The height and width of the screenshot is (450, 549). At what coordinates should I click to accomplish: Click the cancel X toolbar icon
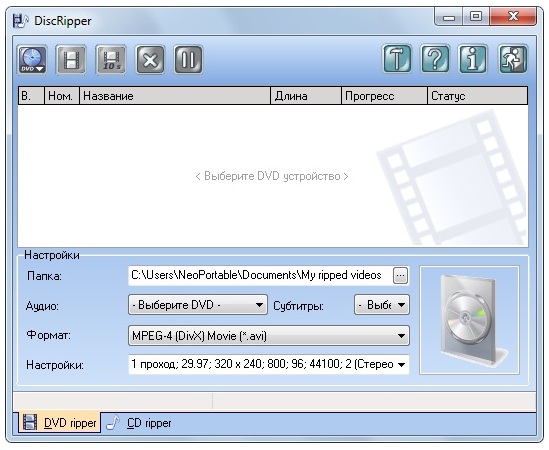pyautogui.click(x=150, y=60)
